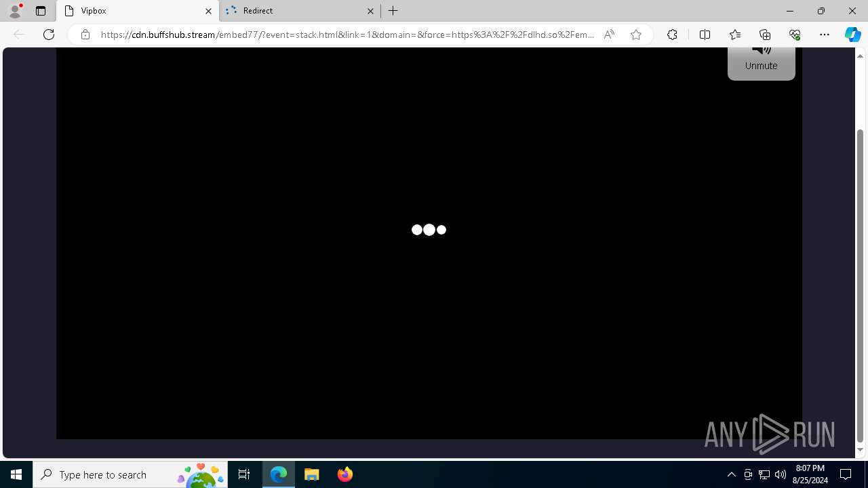Open Microsoft Edge from taskbar
The width and height of the screenshot is (868, 488).
point(279,474)
